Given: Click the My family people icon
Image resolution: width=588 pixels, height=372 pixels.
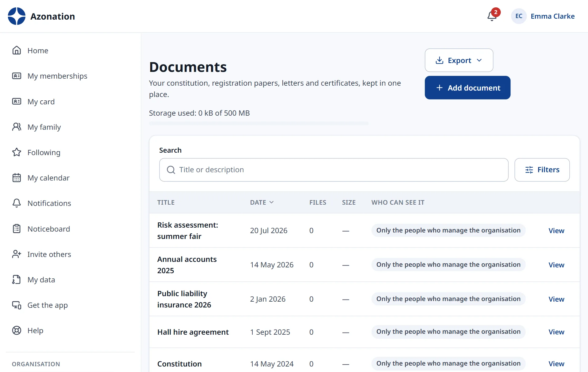Looking at the screenshot, I should click(17, 127).
